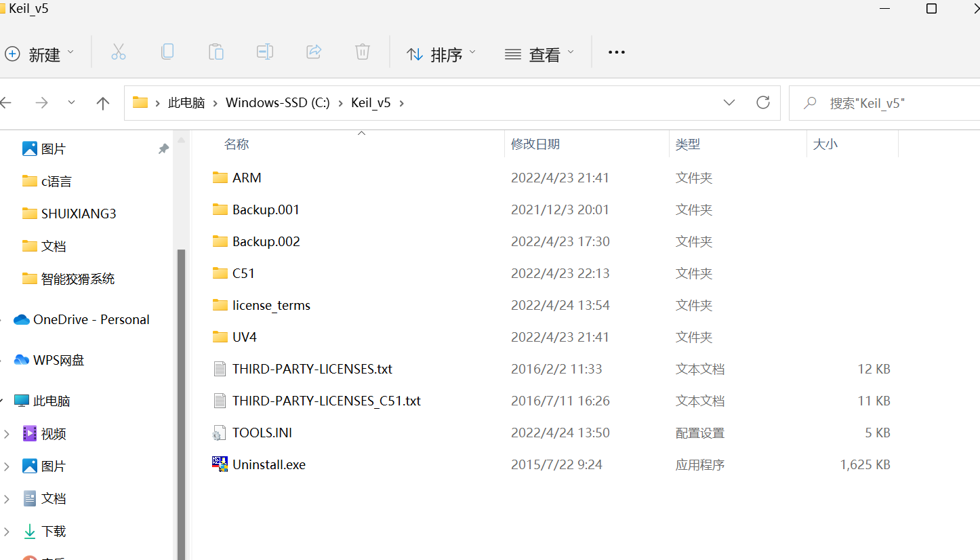Click the search magnifier icon

pos(809,103)
